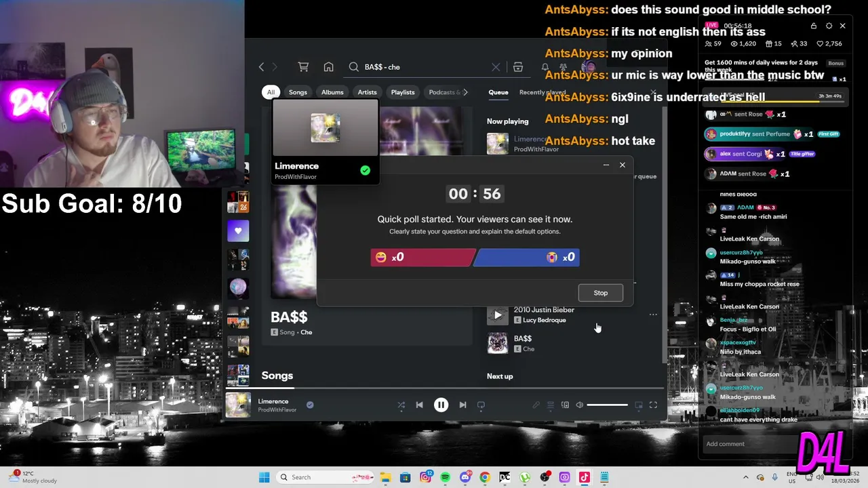Image resolution: width=868 pixels, height=488 pixels.
Task: Pause the Limerence track playback
Action: (x=441, y=405)
